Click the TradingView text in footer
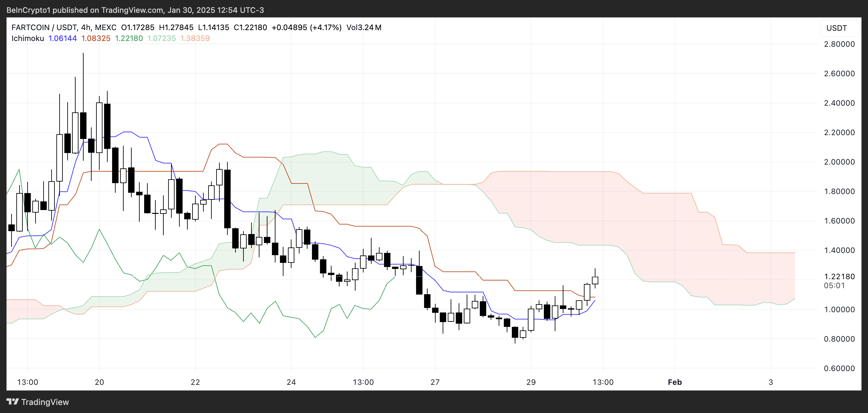This screenshot has height=413, width=868. click(45, 402)
